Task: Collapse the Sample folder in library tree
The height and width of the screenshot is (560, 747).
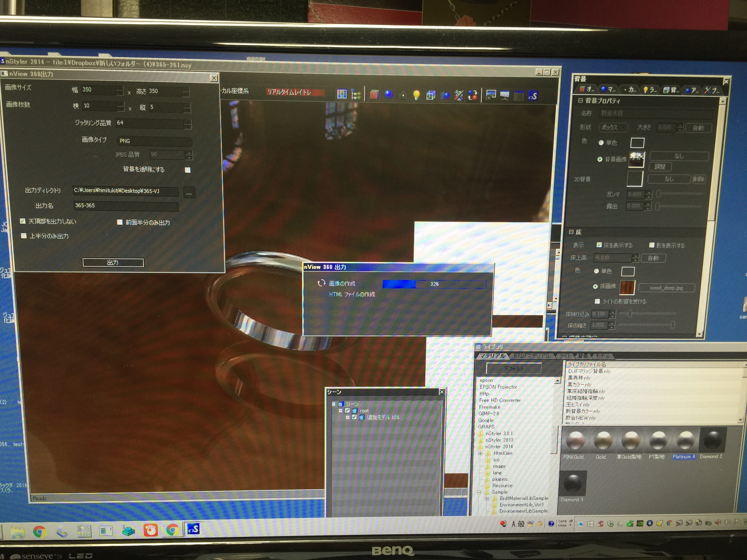Action: (x=479, y=492)
